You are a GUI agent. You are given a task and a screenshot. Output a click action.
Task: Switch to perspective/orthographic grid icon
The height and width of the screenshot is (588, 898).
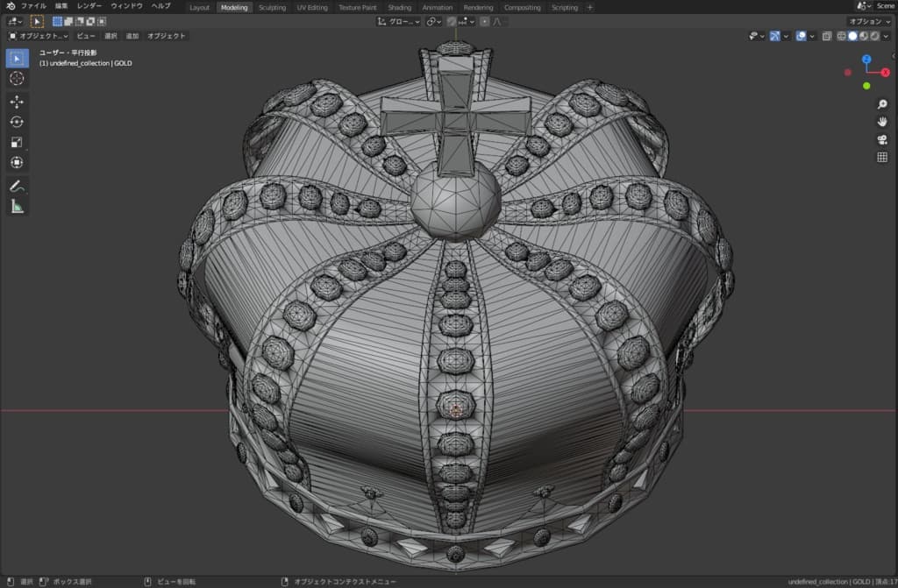pos(882,157)
